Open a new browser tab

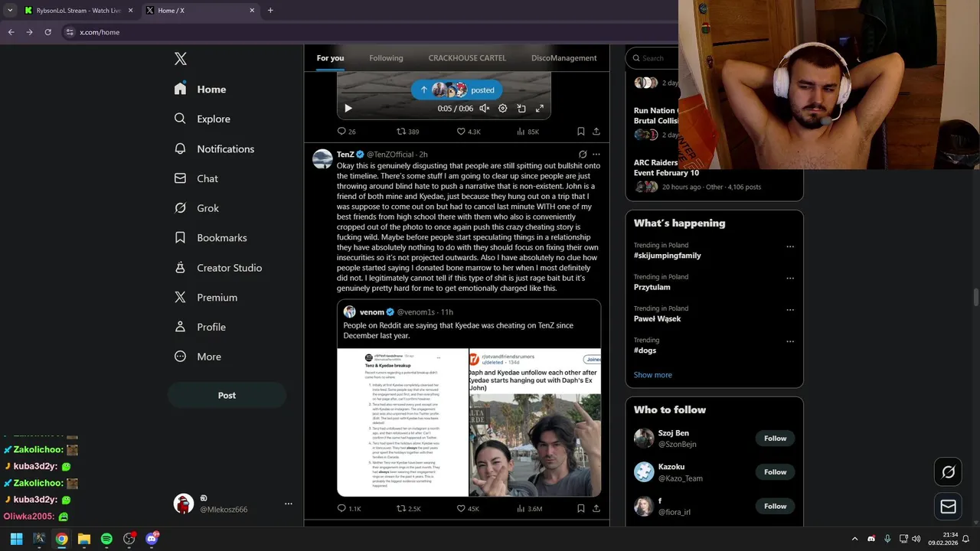tap(270, 11)
